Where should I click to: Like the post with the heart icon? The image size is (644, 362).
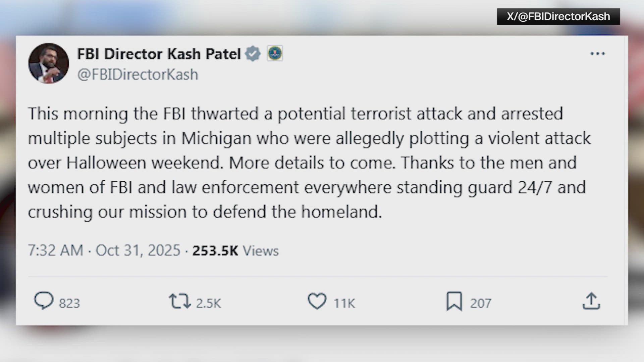[317, 301]
